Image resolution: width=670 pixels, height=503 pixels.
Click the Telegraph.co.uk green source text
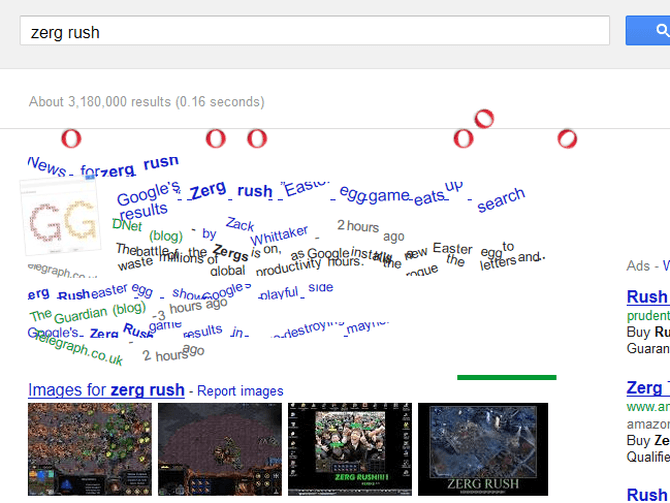coord(78,348)
